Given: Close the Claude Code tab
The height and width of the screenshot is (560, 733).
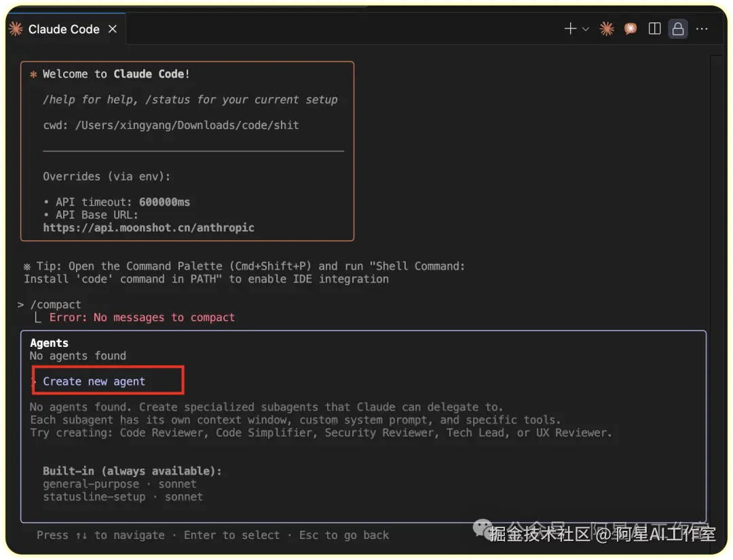Looking at the screenshot, I should pos(113,29).
